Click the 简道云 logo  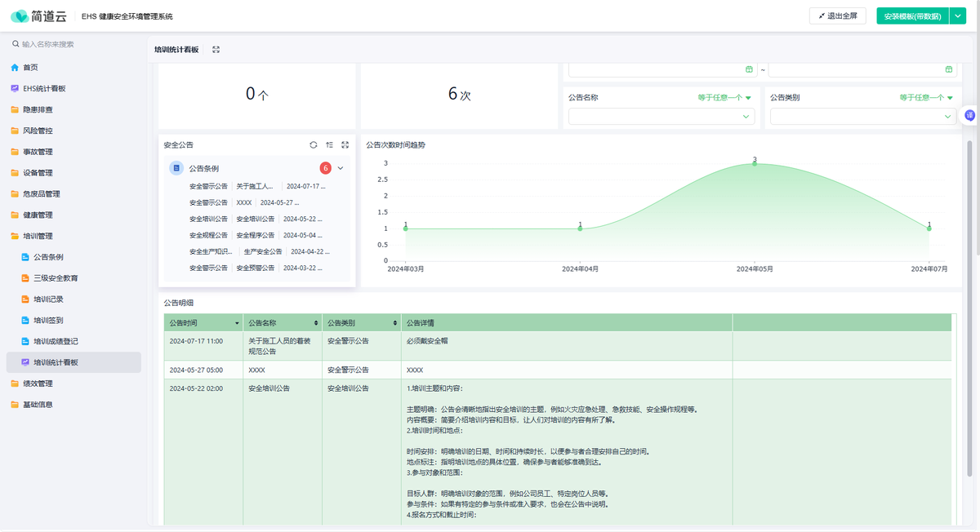click(x=38, y=16)
